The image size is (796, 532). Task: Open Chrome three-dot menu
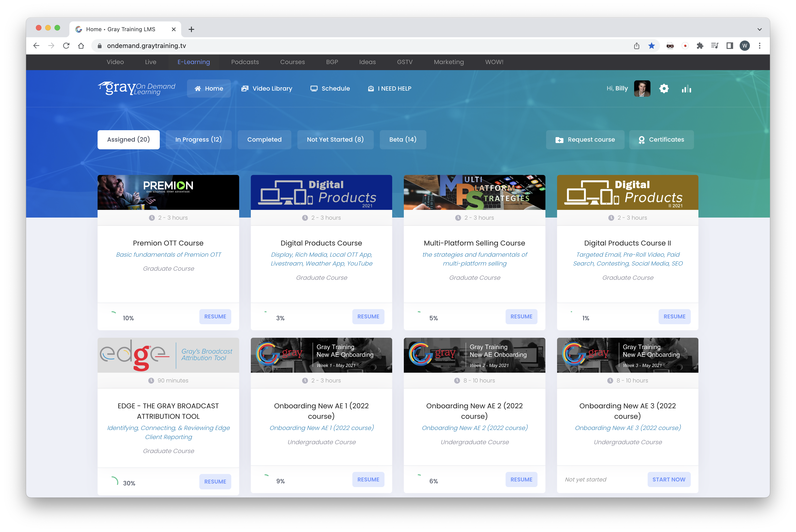coord(760,46)
